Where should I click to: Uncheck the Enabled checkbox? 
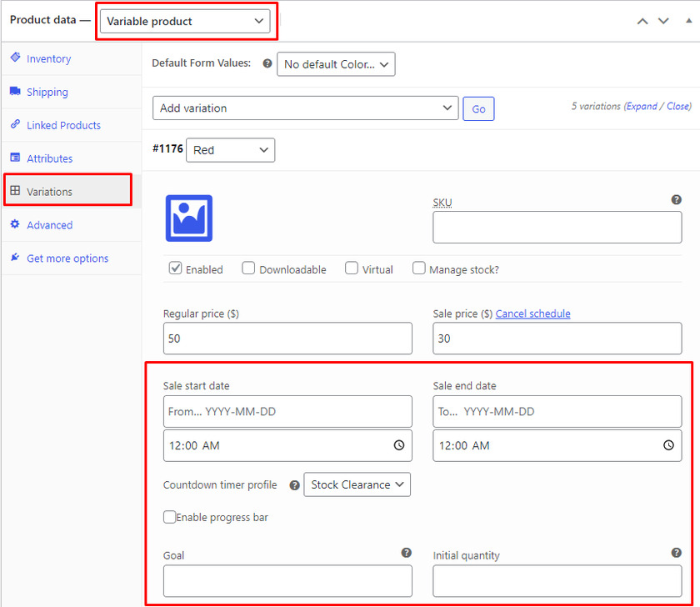coord(176,268)
